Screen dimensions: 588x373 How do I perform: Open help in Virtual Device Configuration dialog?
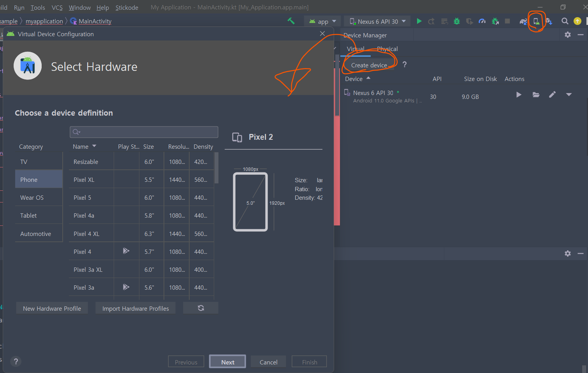(16, 361)
